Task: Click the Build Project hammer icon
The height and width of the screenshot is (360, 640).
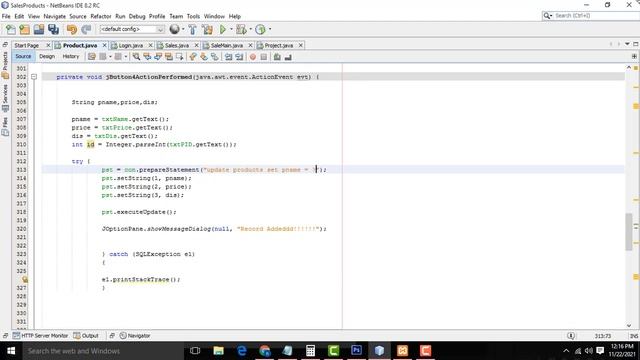Action: [193, 29]
